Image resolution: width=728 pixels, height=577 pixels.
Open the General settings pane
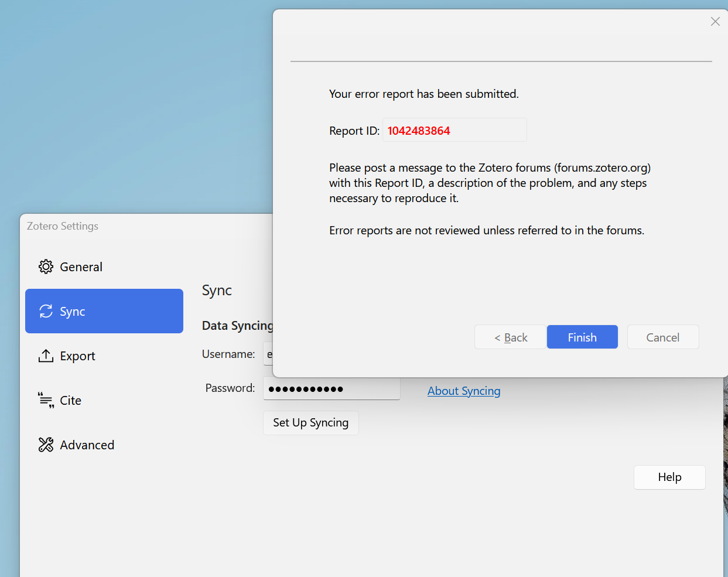click(104, 267)
